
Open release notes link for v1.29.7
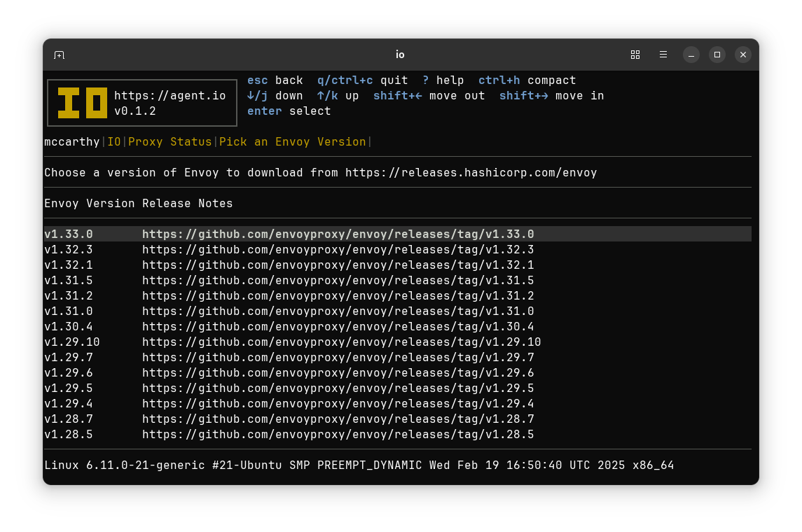338,357
